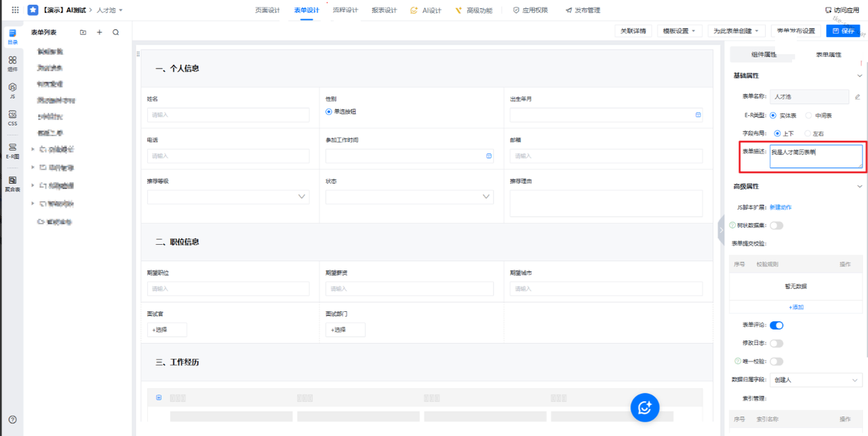868x436 pixels.
Task: Switch to the 组件属性 tab
Action: (x=764, y=54)
